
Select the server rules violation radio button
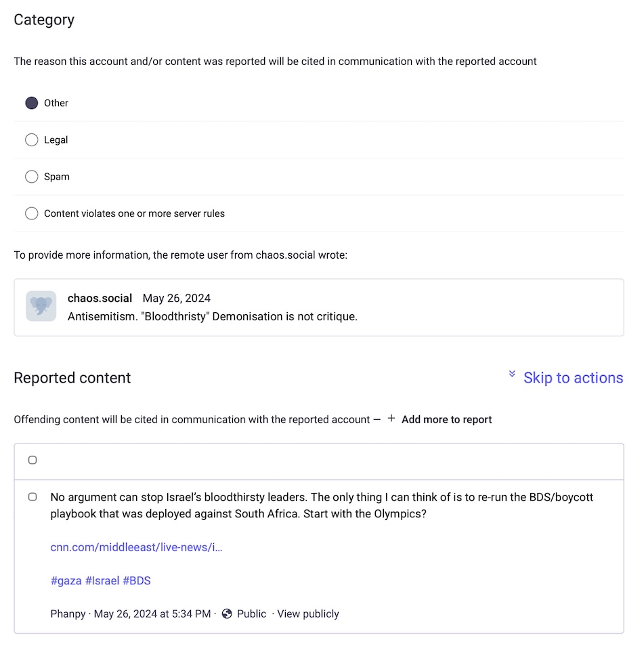31,213
